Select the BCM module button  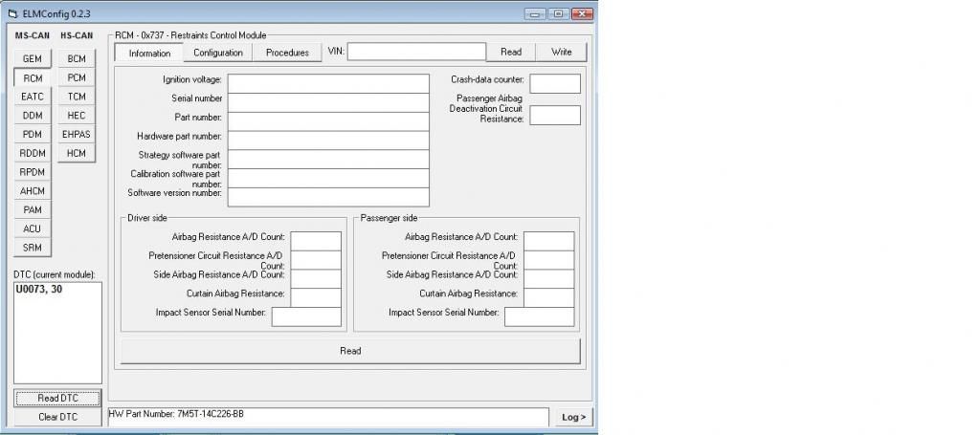[77, 59]
